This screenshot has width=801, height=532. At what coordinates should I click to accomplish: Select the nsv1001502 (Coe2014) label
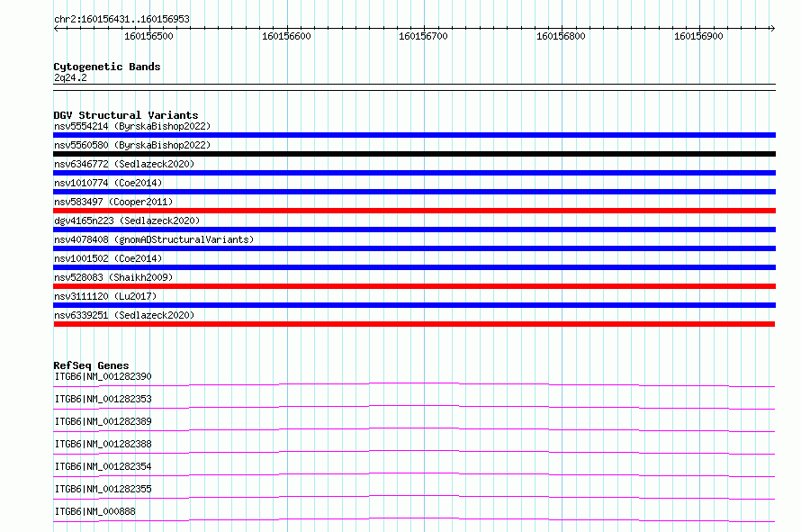108,258
